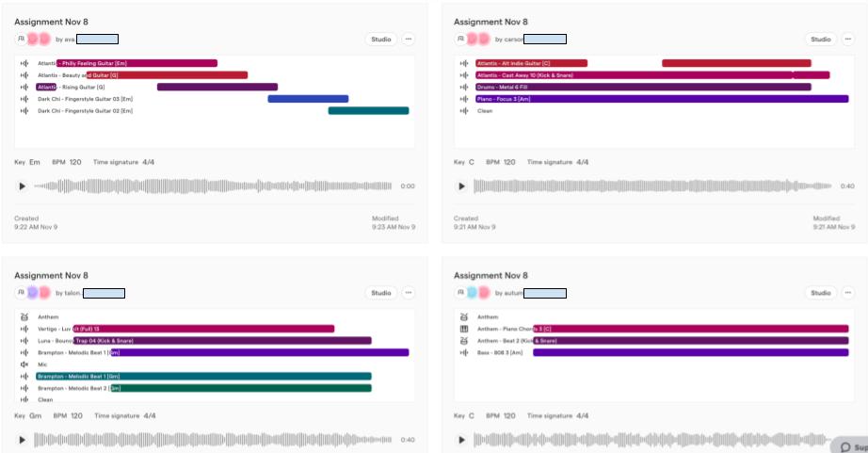Seek within autumn's project waveform

tap(652, 440)
